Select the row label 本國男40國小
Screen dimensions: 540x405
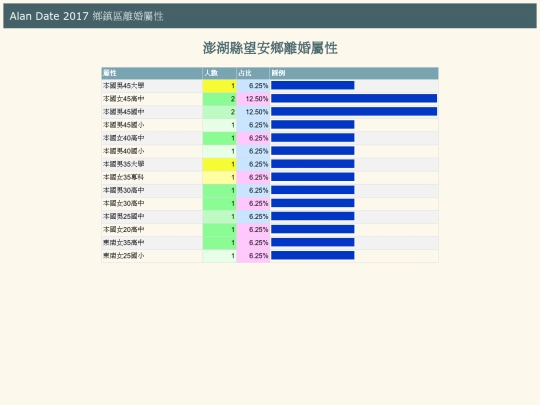coord(123,151)
